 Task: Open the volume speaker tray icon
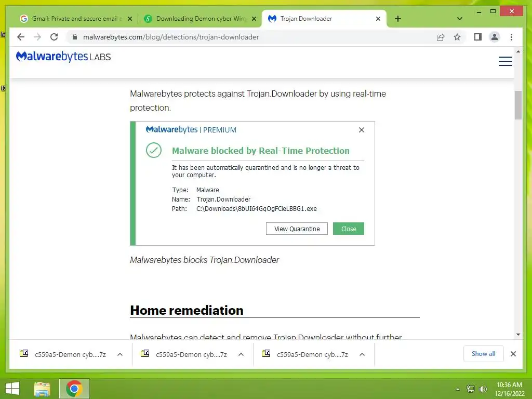pos(483,389)
